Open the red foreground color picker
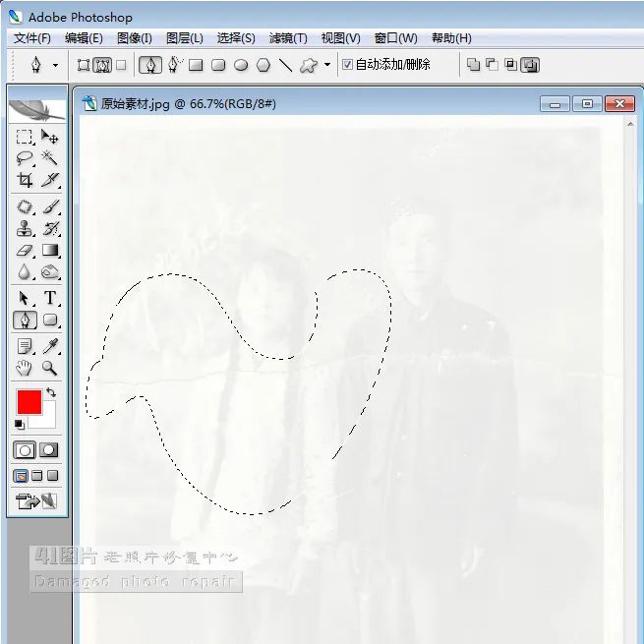This screenshot has height=644, width=644. click(29, 402)
